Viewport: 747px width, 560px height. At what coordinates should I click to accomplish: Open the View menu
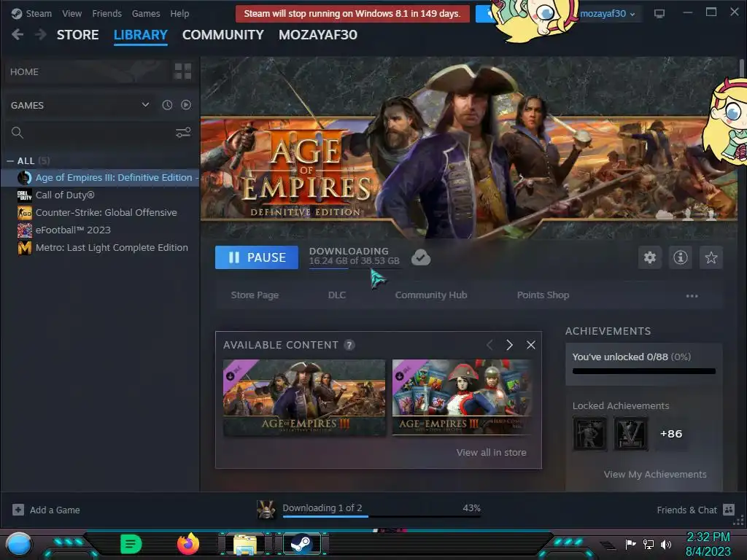pyautogui.click(x=72, y=13)
